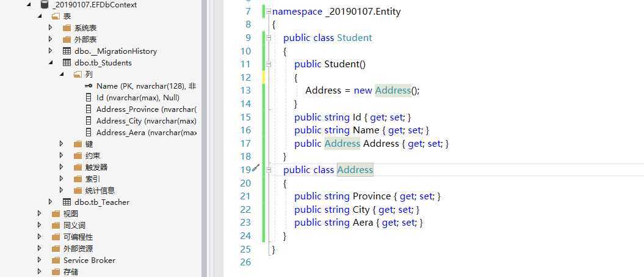Click the column icon beside Id

pos(89,98)
